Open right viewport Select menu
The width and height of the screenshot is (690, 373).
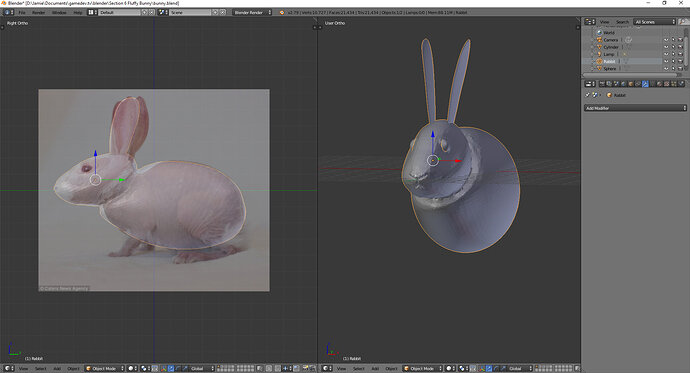coord(359,369)
